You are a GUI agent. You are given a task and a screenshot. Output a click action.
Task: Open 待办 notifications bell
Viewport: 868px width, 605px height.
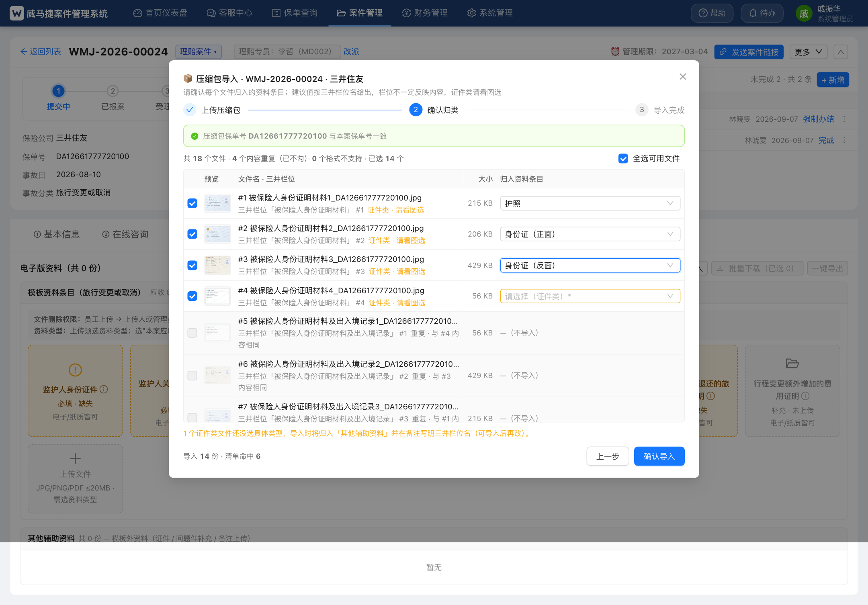click(x=762, y=13)
